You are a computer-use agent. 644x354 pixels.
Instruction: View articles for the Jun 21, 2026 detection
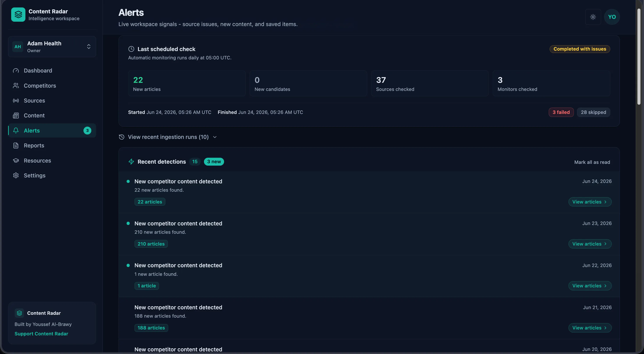[590, 328]
